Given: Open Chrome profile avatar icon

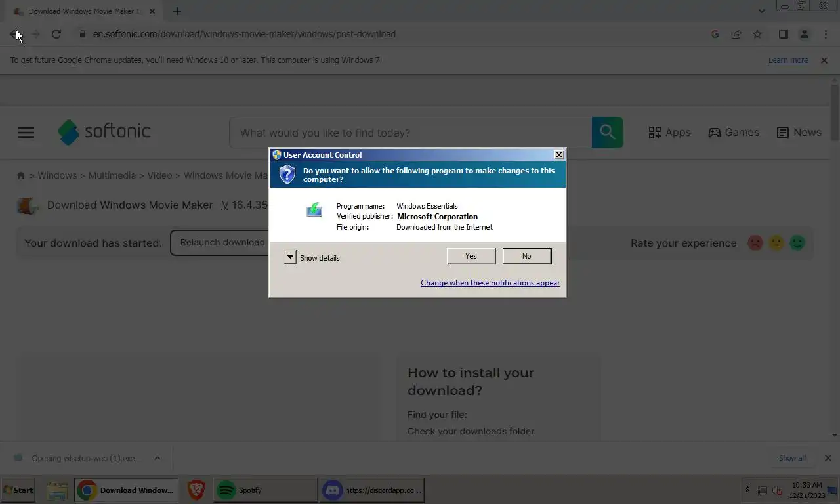Looking at the screenshot, I should (x=804, y=34).
